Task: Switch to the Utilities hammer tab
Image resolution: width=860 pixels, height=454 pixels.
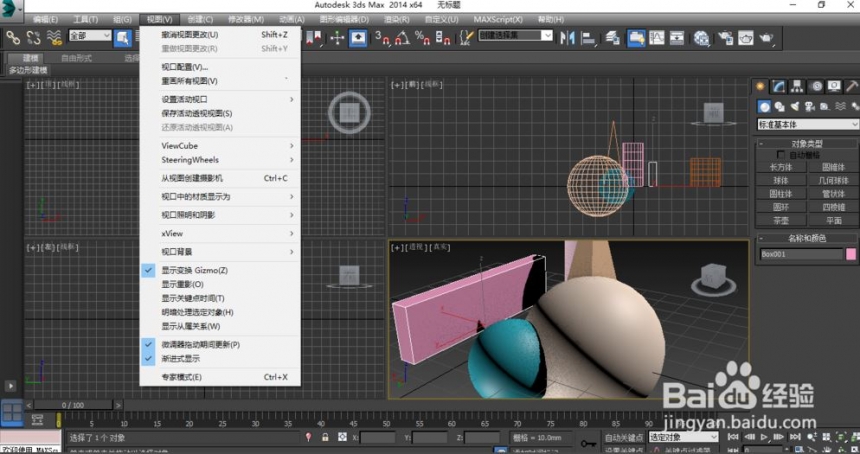Action: tap(852, 86)
